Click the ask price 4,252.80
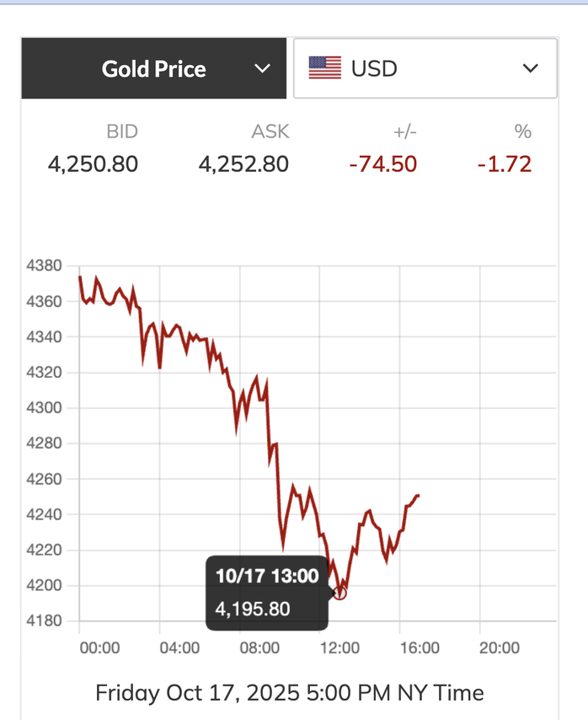The width and height of the screenshot is (588, 720). pyautogui.click(x=243, y=164)
